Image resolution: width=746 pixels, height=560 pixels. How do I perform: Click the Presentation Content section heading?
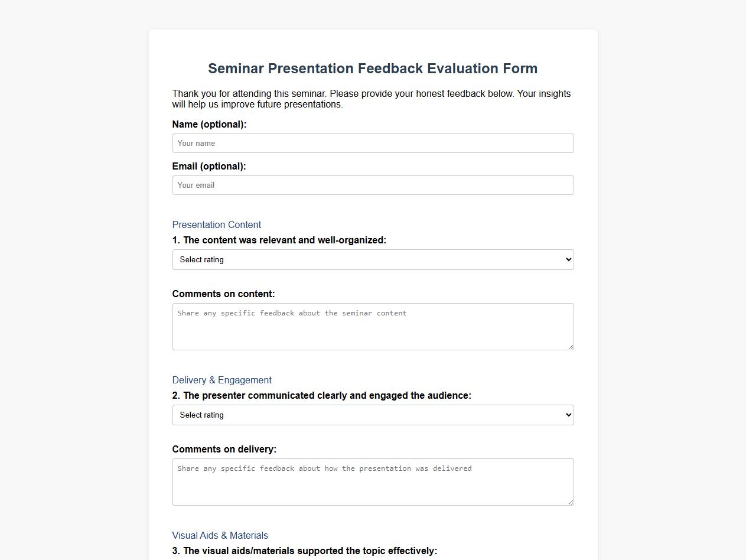[216, 224]
